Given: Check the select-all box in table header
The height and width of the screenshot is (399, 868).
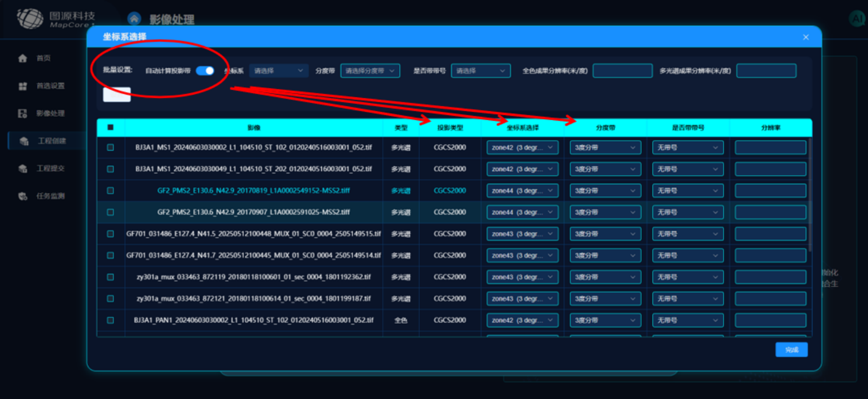Looking at the screenshot, I should pos(110,128).
